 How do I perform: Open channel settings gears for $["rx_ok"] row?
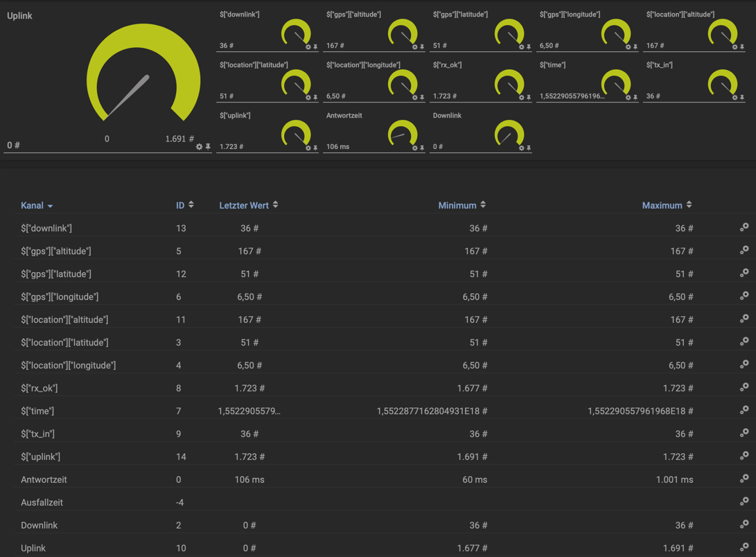click(745, 388)
